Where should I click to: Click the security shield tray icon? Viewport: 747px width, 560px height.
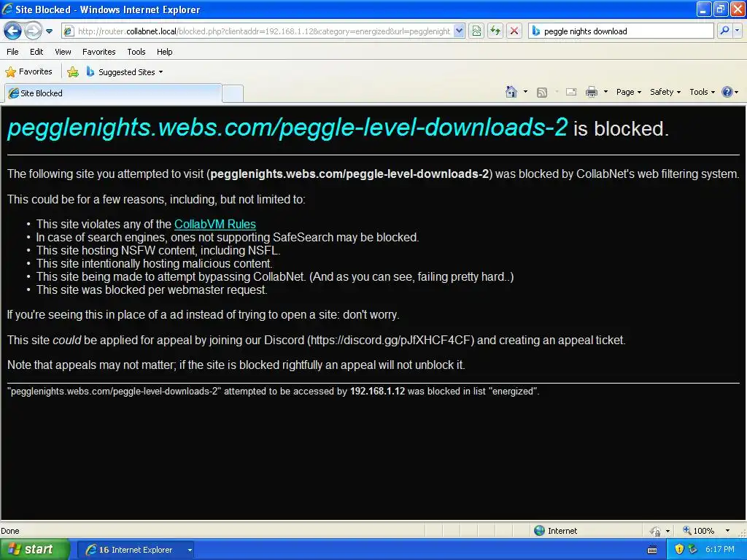pos(679,550)
